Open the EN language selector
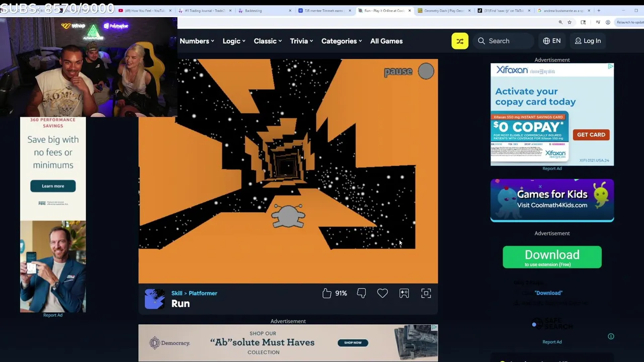The image size is (644, 362). click(x=551, y=41)
